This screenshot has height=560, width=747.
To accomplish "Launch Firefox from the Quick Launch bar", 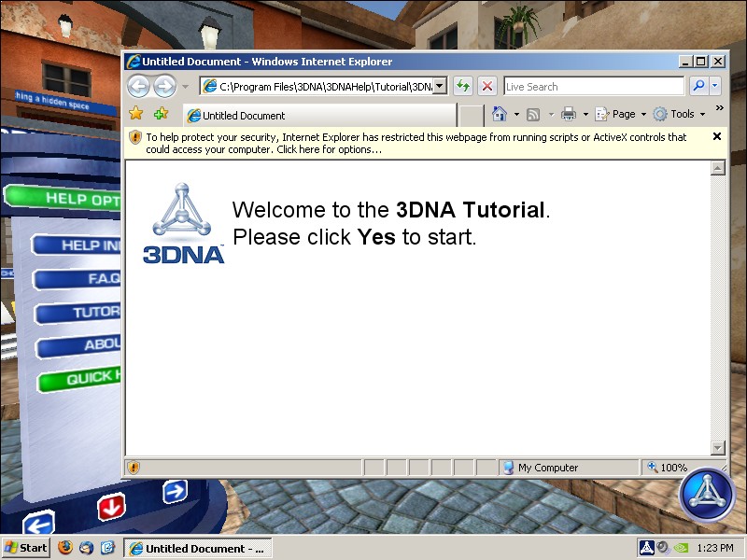I will (65, 548).
